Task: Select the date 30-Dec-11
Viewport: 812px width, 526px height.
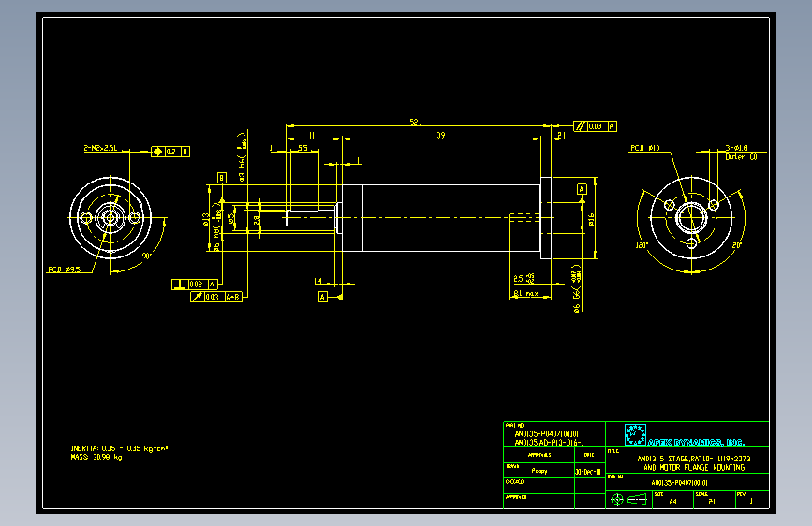Action: (x=588, y=472)
